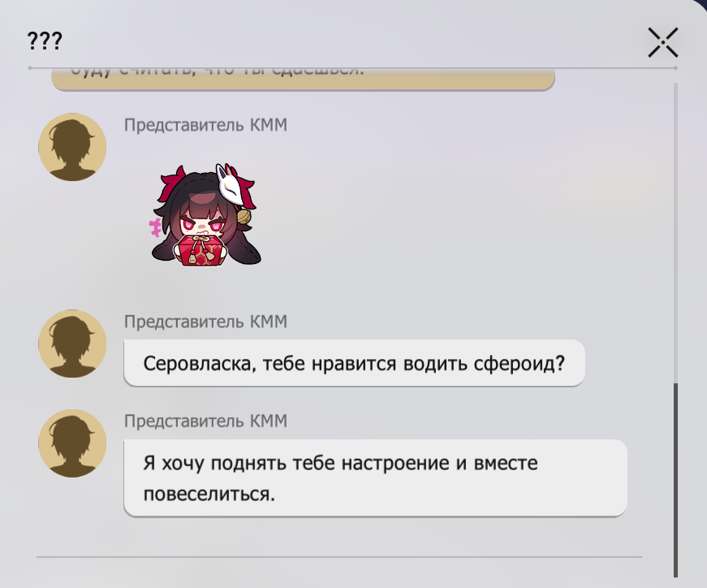Click the golden bell on sticker's hair
This screenshot has width=707, height=588.
click(x=244, y=217)
